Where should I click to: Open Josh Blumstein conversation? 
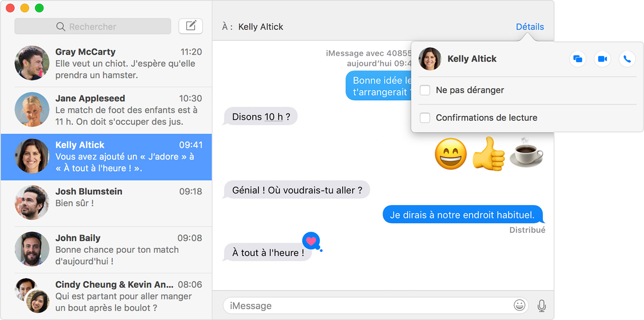pos(107,203)
